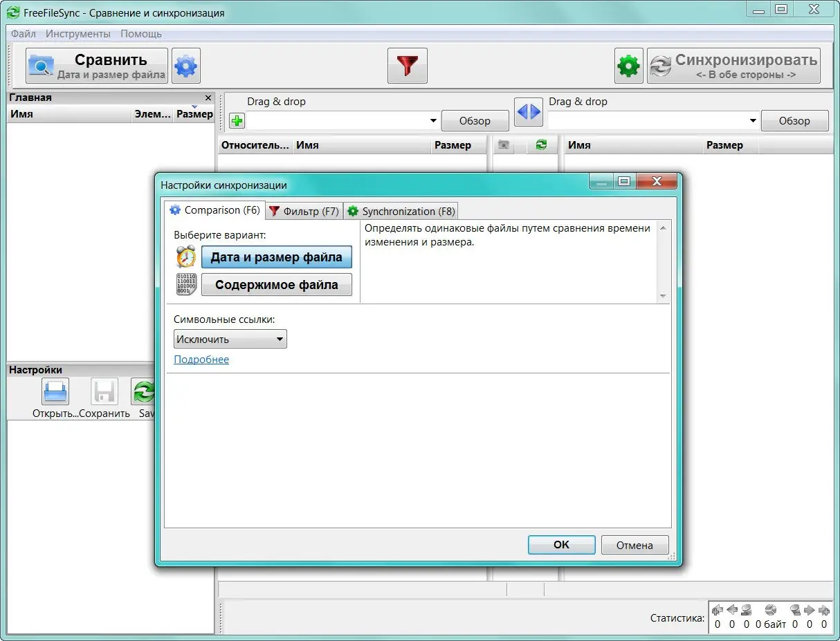Switch to the Фильтр (F7) tab
The width and height of the screenshot is (840, 641).
tap(304, 212)
